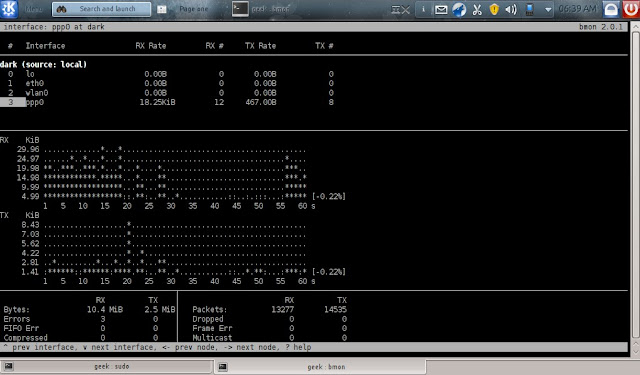This screenshot has width=640, height=375.
Task: Open the volume speaker icon
Action: coord(511,9)
